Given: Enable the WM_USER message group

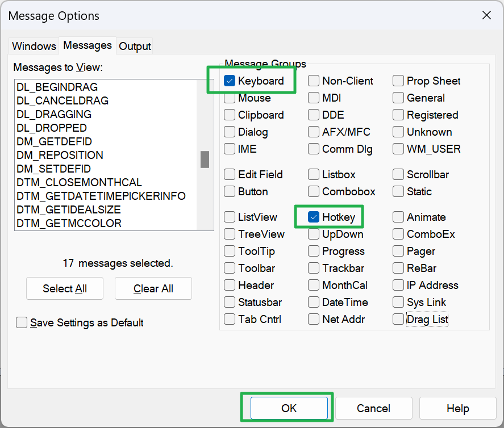Looking at the screenshot, I should 398,149.
